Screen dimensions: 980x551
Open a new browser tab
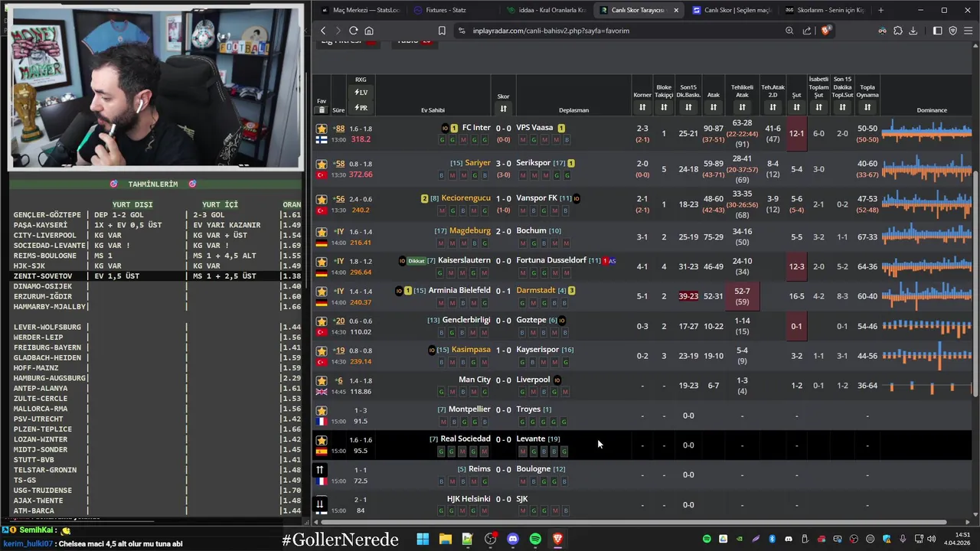[880, 10]
